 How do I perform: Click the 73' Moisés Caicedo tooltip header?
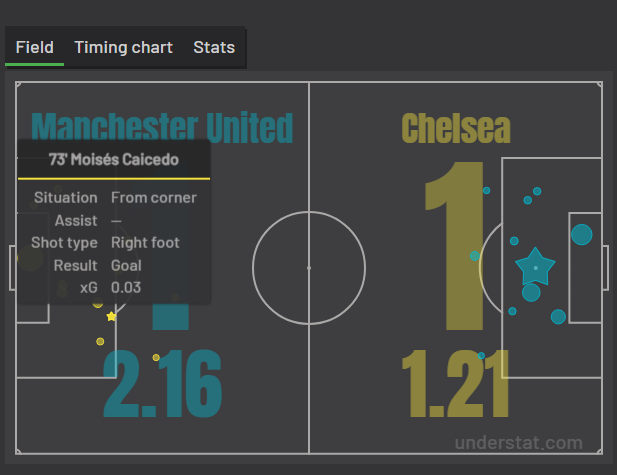pyautogui.click(x=114, y=159)
